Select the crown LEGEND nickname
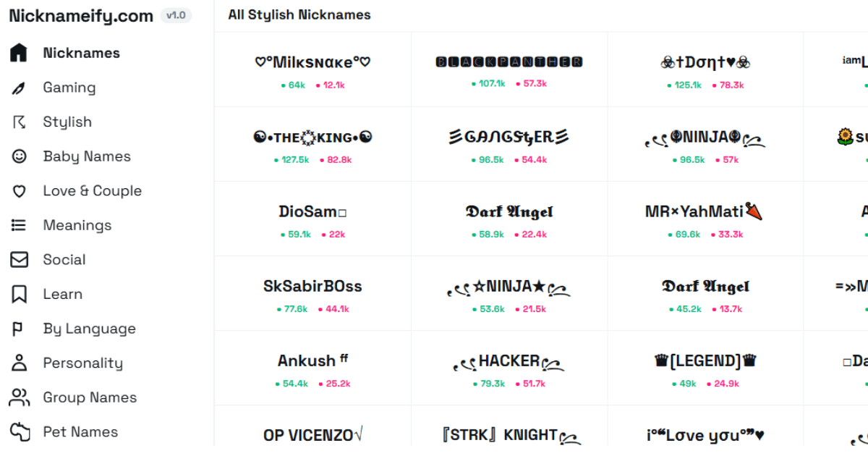 [x=705, y=360]
